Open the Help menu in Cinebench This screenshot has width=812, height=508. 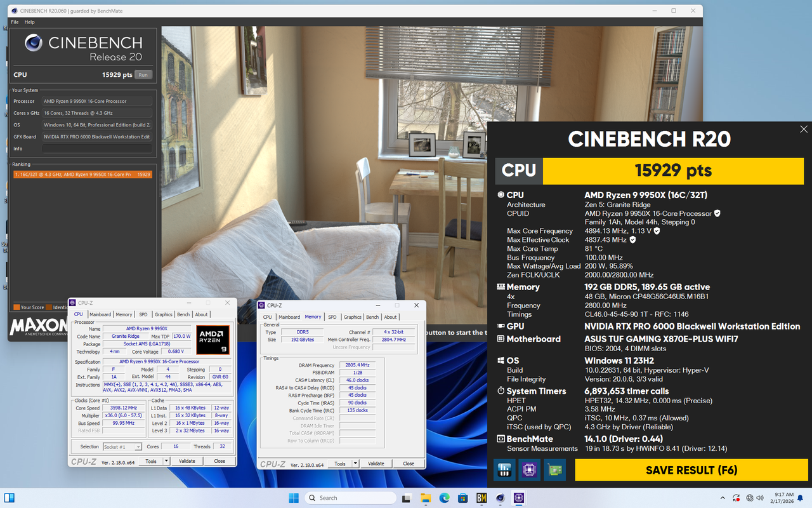coord(29,22)
